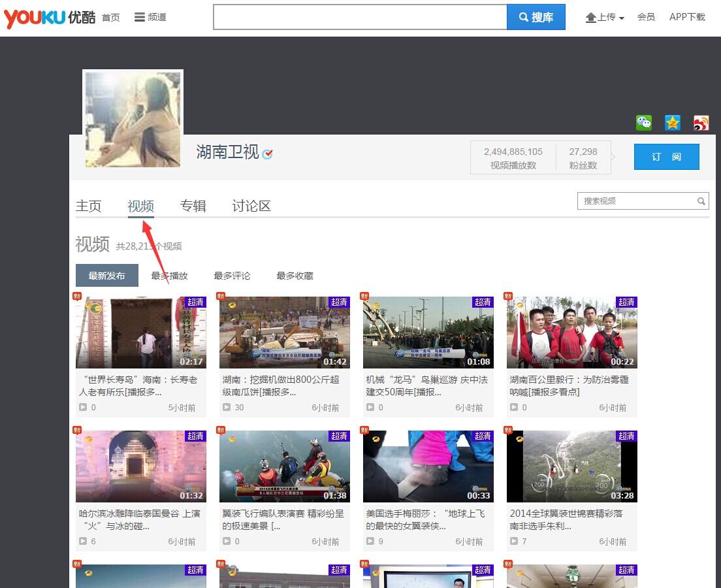Open the APP下载 link

click(687, 17)
